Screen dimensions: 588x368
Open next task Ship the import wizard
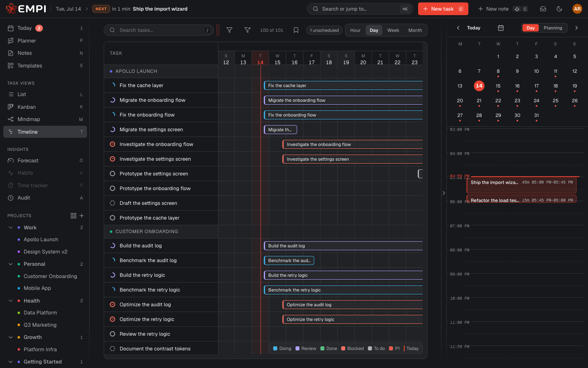[160, 9]
